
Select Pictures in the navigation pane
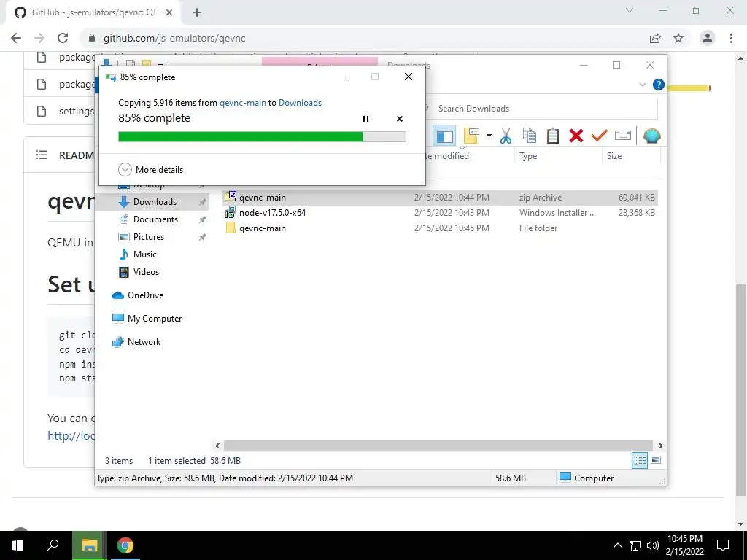tap(148, 237)
